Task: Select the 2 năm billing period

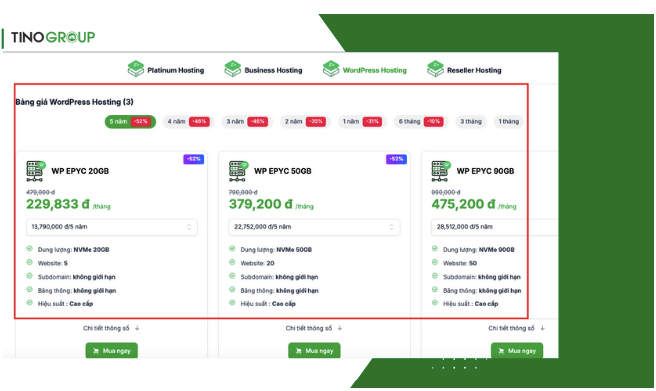Action: coord(305,122)
